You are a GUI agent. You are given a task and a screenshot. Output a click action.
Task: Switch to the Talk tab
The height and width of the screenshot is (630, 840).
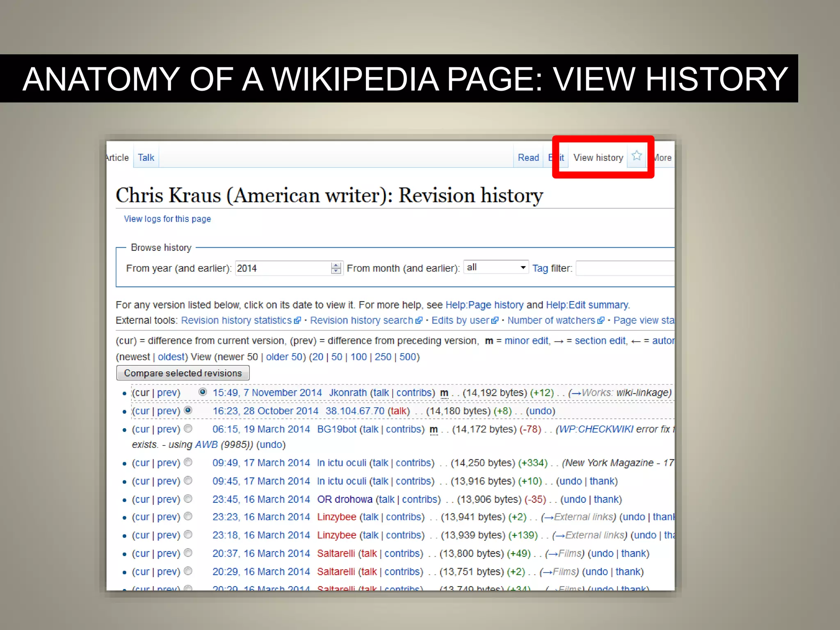point(146,157)
